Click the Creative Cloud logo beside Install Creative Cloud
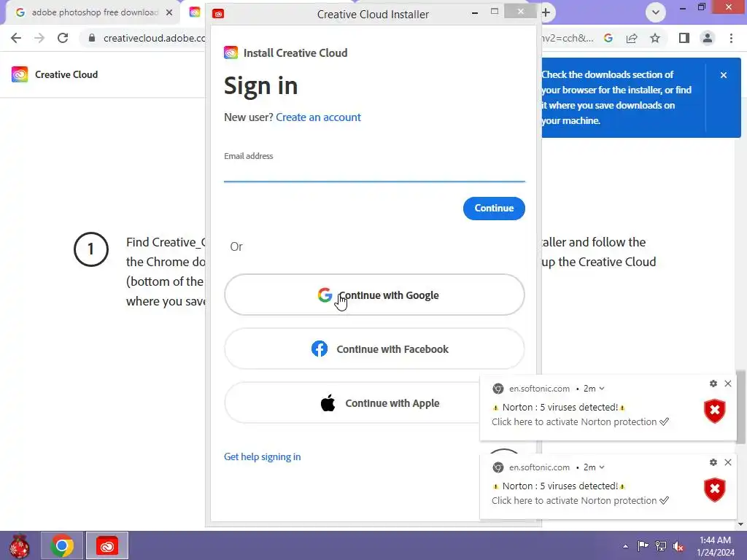Viewport: 747px width, 560px height. click(x=231, y=52)
